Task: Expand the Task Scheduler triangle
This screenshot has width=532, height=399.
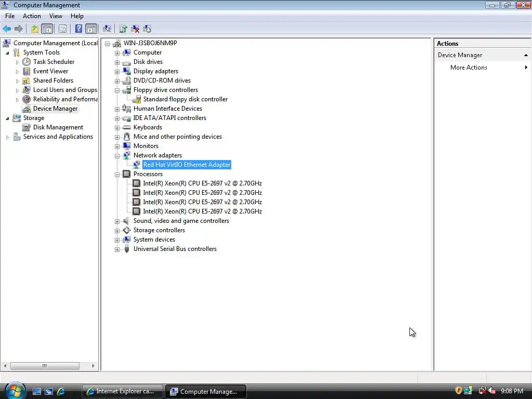Action: (17, 62)
